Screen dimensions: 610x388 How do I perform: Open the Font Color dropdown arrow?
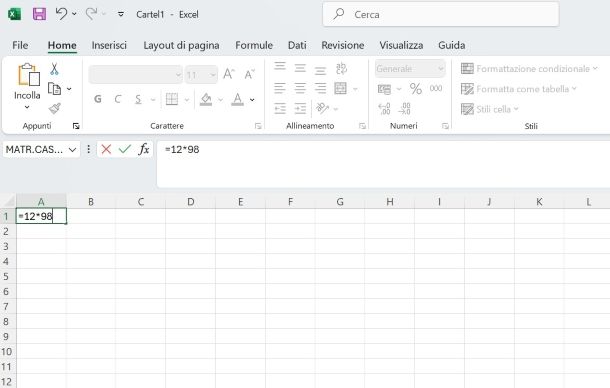pyautogui.click(x=252, y=100)
